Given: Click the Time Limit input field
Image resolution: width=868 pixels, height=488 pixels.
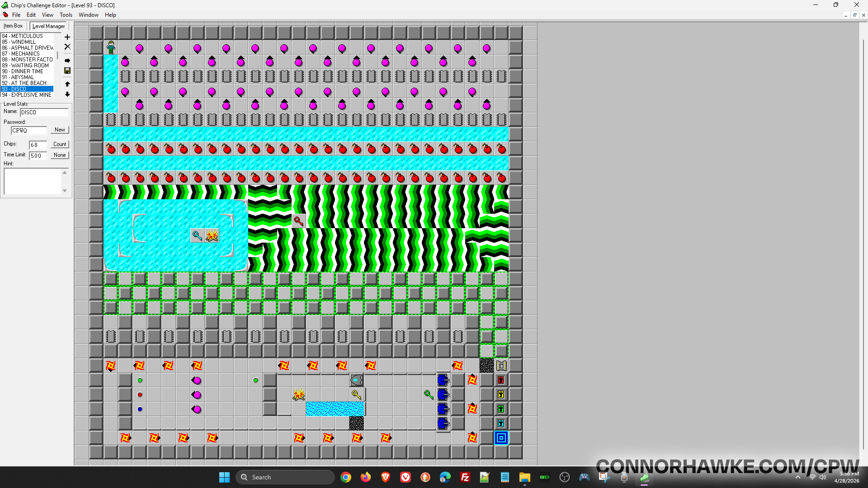Looking at the screenshot, I should (x=38, y=156).
